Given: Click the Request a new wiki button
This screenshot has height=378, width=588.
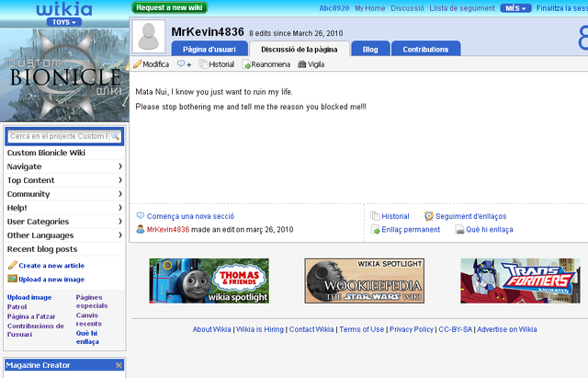Looking at the screenshot, I should 169,7.
